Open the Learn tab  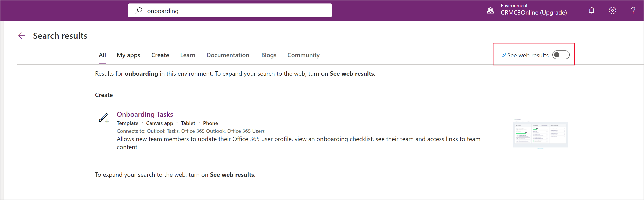(187, 55)
